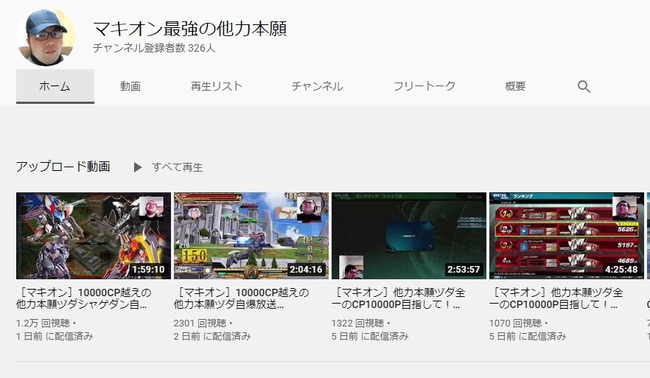Go to the チャンネル tab
This screenshot has width=650, height=378.
(317, 86)
